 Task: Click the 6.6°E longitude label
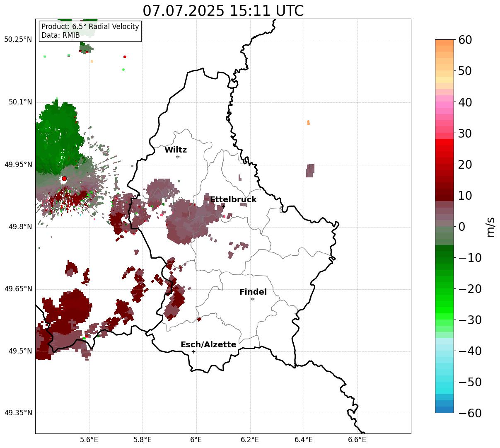point(357,440)
